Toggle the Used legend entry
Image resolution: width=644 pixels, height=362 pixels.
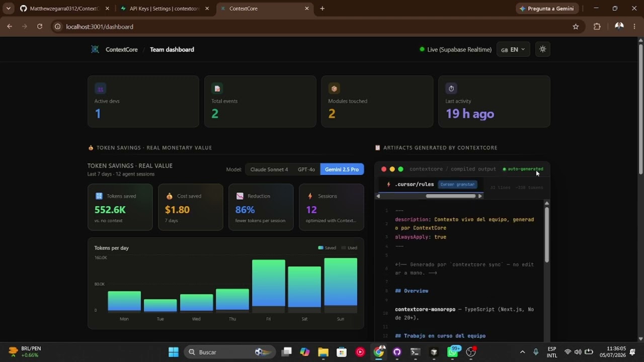pyautogui.click(x=349, y=248)
